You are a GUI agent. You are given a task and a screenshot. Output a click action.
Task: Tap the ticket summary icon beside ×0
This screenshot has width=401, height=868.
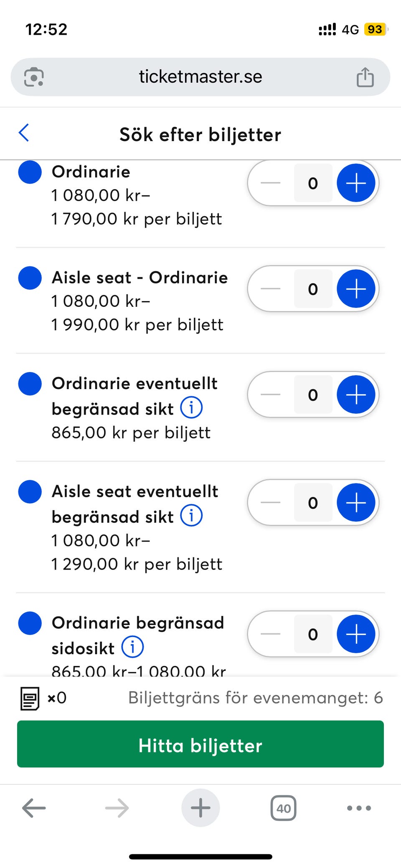tap(30, 698)
